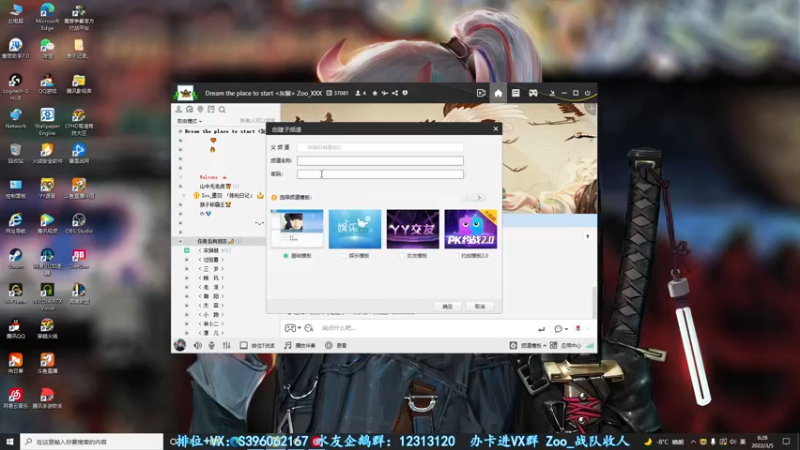Click previous arrow for template list

tap(466, 197)
